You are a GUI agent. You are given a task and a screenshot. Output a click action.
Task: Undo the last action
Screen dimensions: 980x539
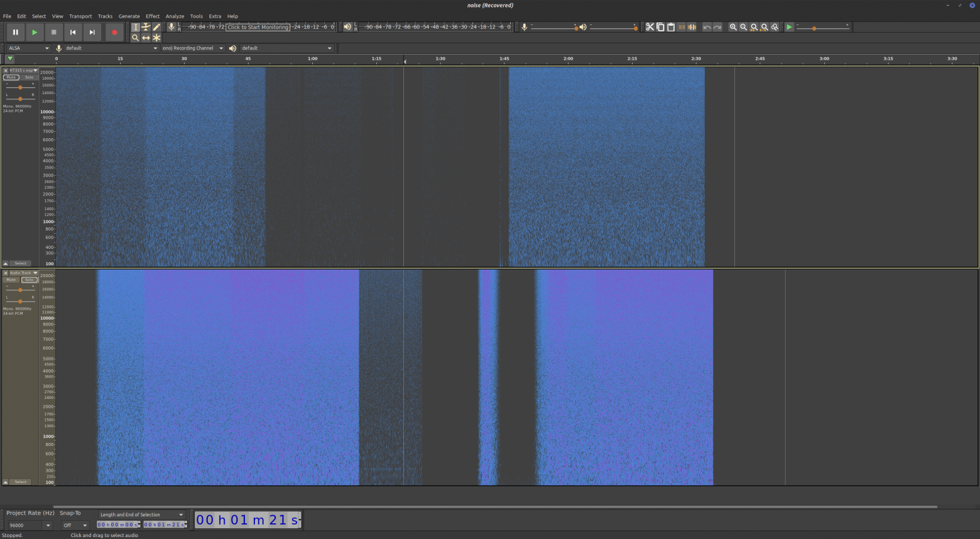coord(707,27)
